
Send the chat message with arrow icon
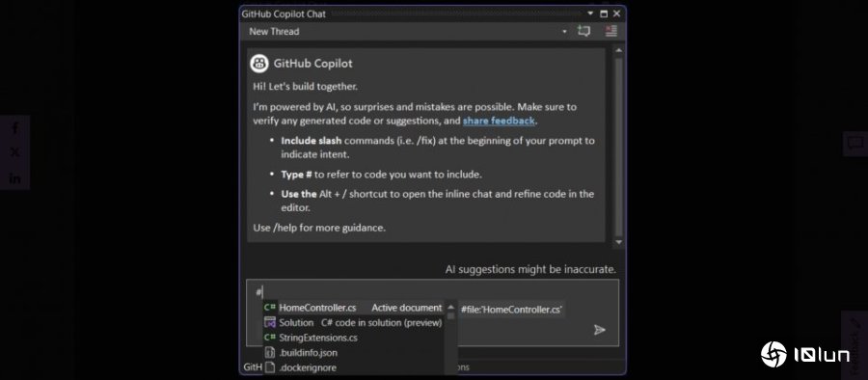coord(600,330)
